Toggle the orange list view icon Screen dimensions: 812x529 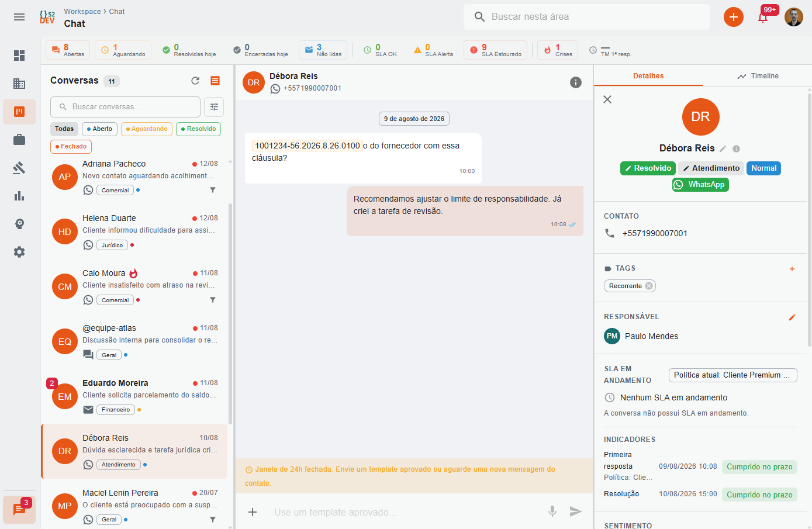coord(215,81)
